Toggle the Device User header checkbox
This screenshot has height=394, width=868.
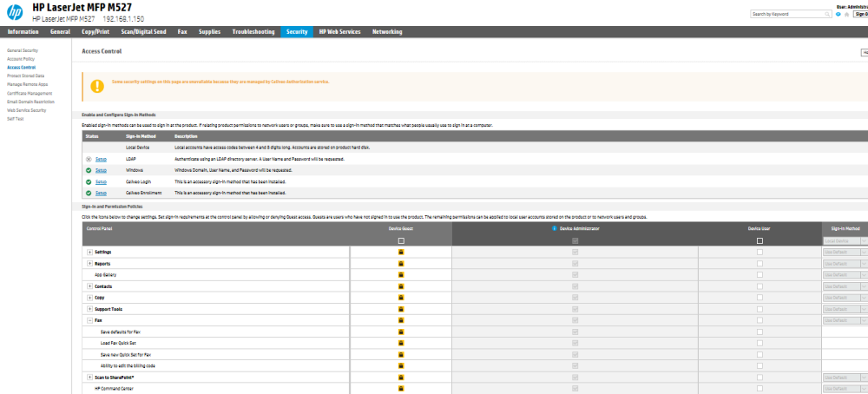pyautogui.click(x=759, y=240)
